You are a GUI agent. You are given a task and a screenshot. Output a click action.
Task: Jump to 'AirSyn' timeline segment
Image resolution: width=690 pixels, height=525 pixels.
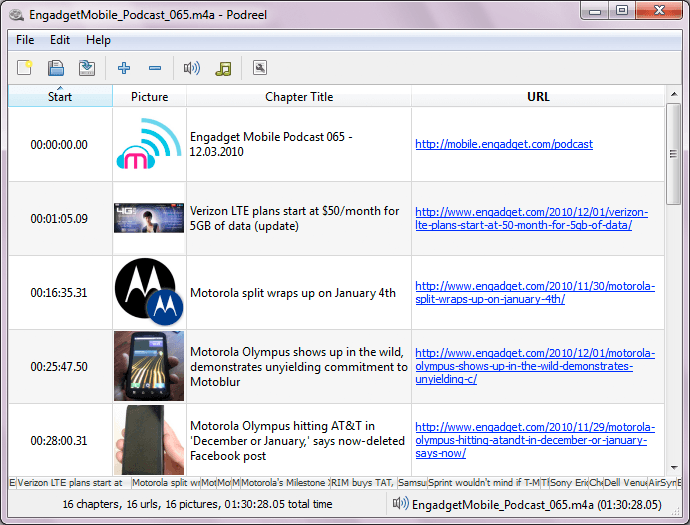[x=662, y=483]
